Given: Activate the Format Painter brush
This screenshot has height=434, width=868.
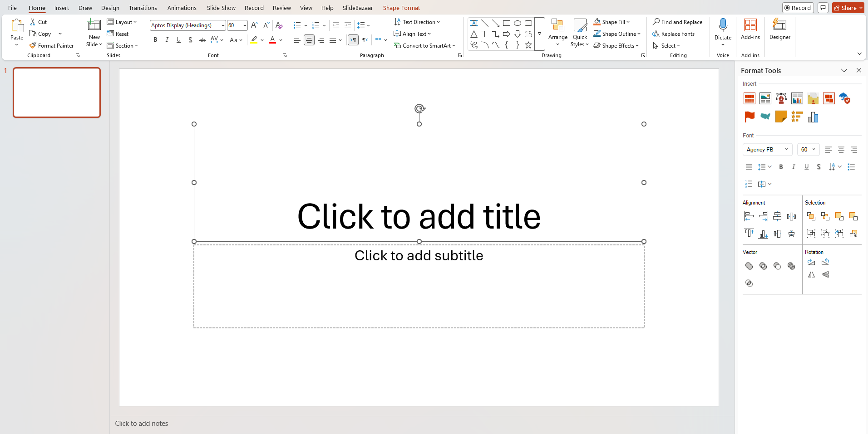Looking at the screenshot, I should click(x=51, y=45).
